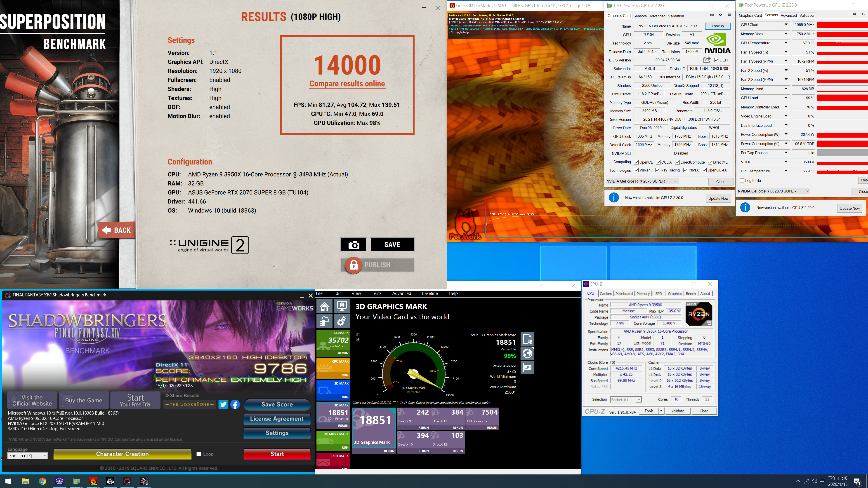Share FFXIV benchmark result on Facebook

[235, 404]
